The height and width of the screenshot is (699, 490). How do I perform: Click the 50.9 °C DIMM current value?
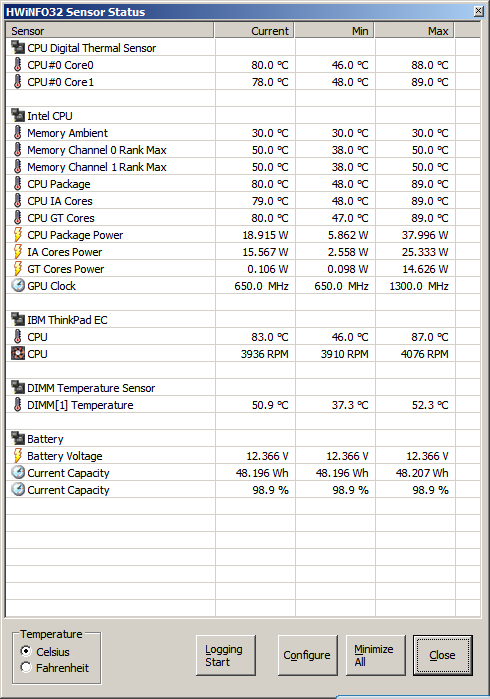270,405
